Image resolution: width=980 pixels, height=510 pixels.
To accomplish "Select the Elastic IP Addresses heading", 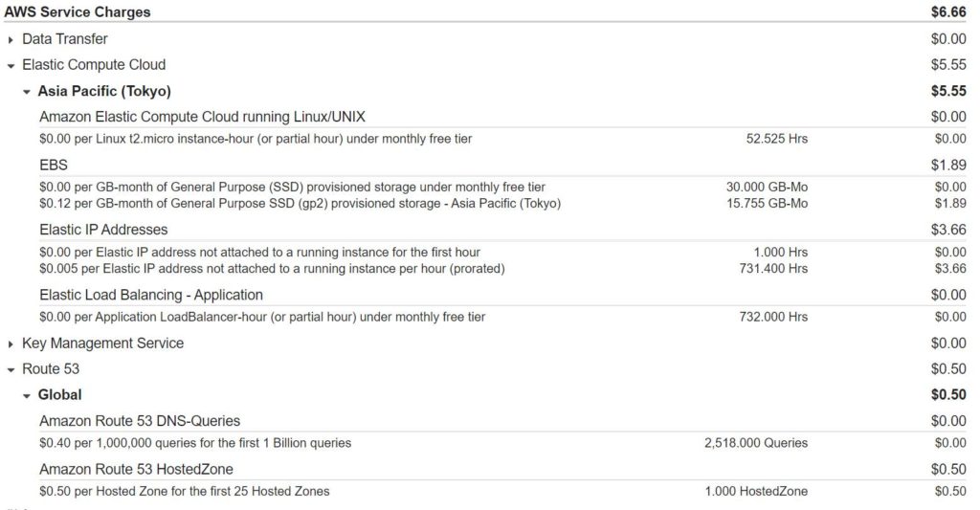I will 103,230.
